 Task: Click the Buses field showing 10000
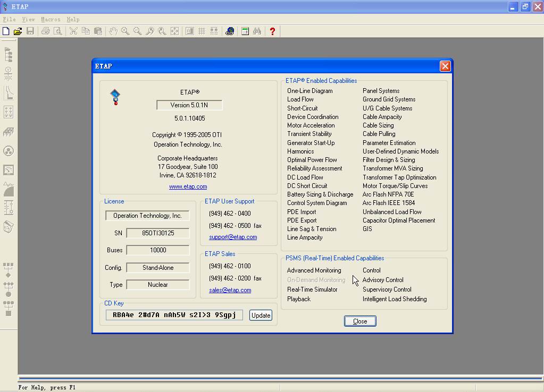(158, 250)
